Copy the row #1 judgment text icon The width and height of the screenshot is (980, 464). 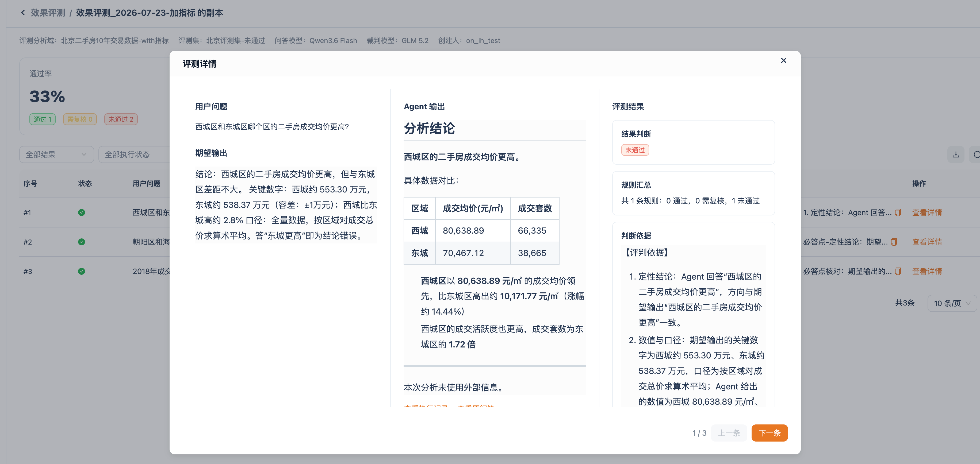click(898, 212)
